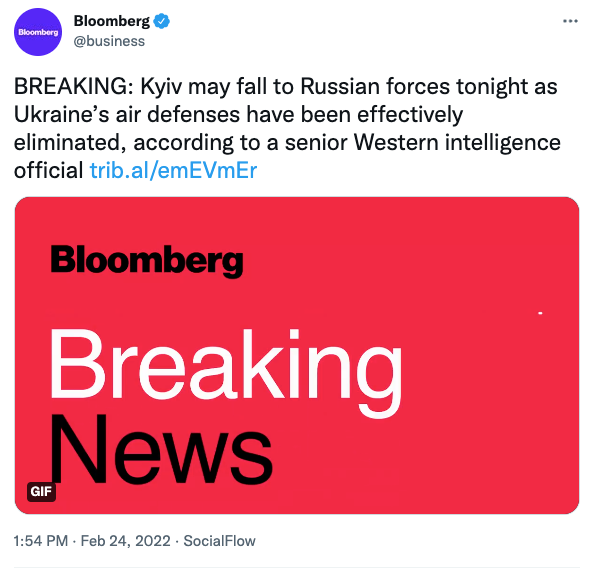Click the blue verified badge

pos(162,21)
